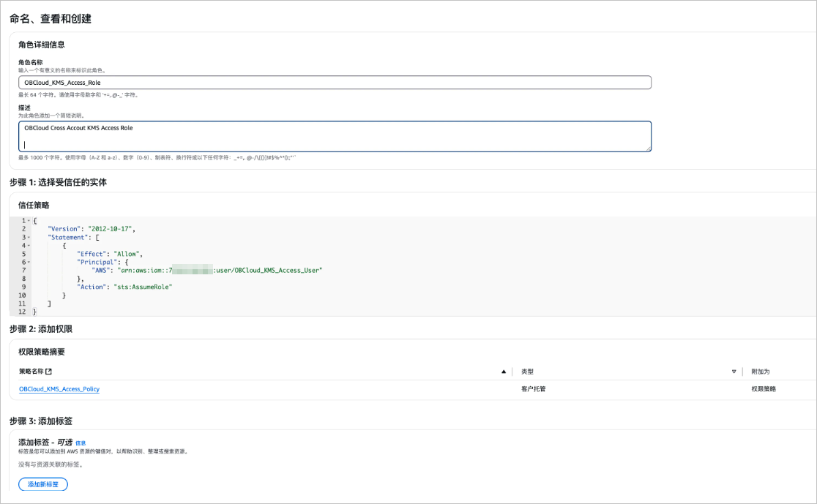Open the external link icon beside 策略名称

coord(48,371)
